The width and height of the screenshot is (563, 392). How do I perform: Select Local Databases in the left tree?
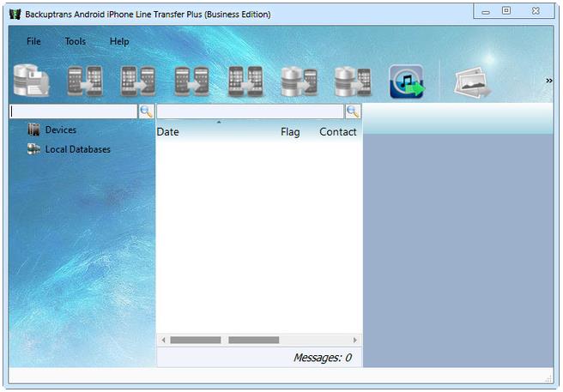tap(77, 149)
